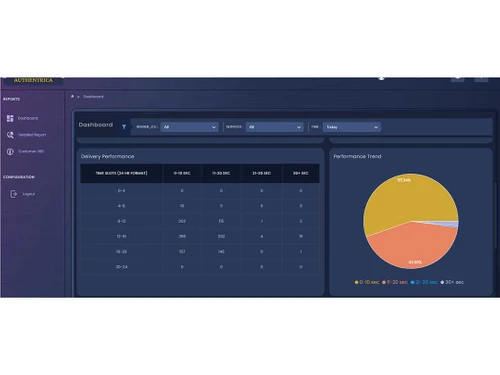This screenshot has height=375, width=500.
Task: Go to Detailed Report menu label
Action: point(32,135)
